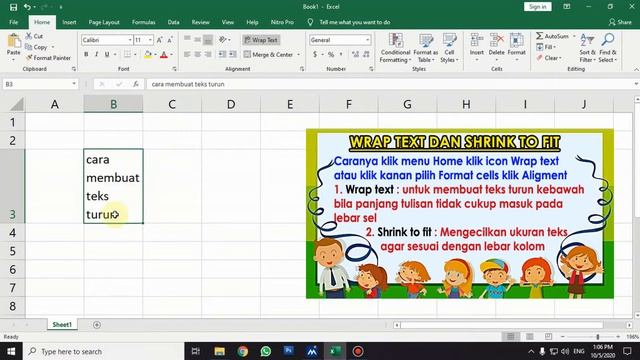The width and height of the screenshot is (640, 360).
Task: Switch to the Insert tab
Action: tap(69, 22)
